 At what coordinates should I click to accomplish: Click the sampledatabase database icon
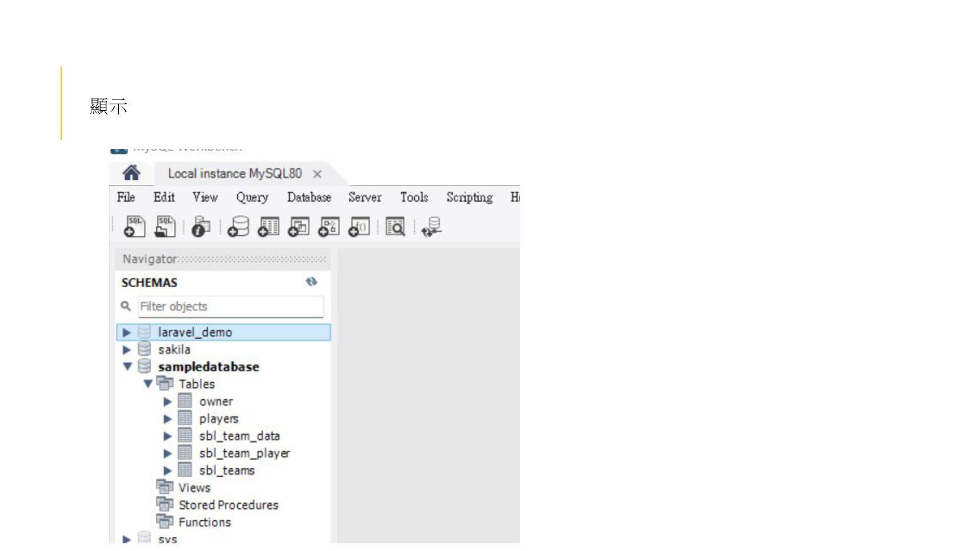144,366
